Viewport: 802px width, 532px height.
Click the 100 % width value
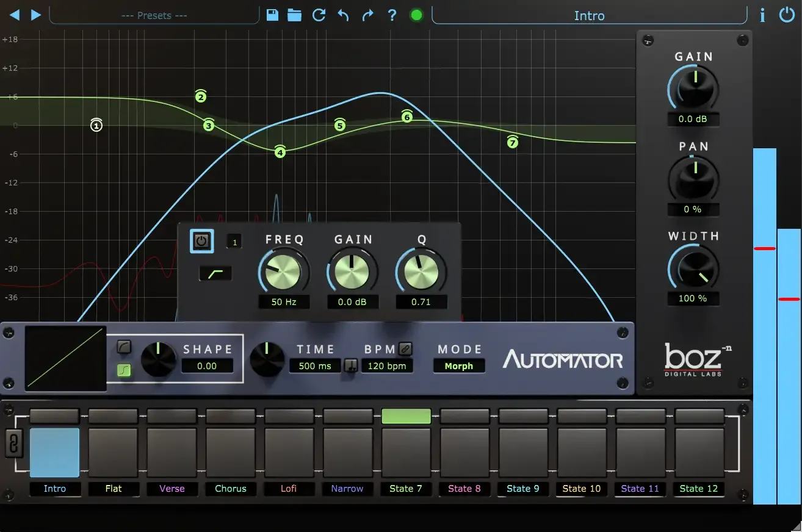pyautogui.click(x=693, y=298)
